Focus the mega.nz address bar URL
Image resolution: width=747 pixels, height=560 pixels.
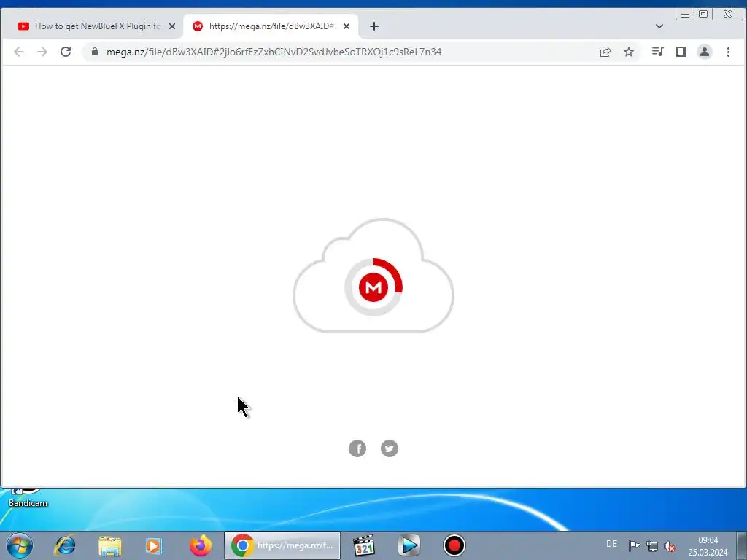click(x=274, y=52)
